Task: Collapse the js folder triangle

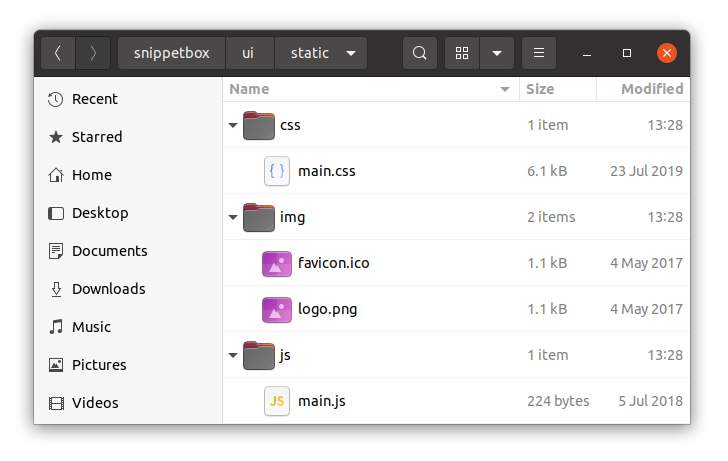Action: click(x=233, y=356)
